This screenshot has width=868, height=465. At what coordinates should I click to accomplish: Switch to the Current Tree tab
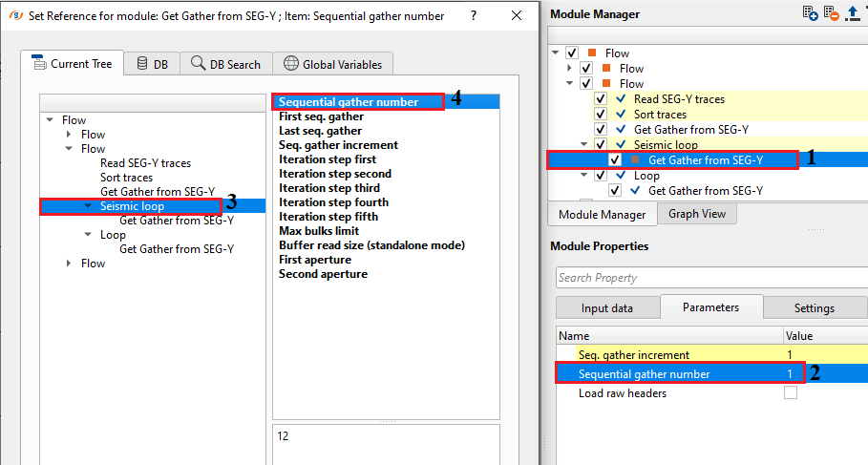pyautogui.click(x=72, y=64)
